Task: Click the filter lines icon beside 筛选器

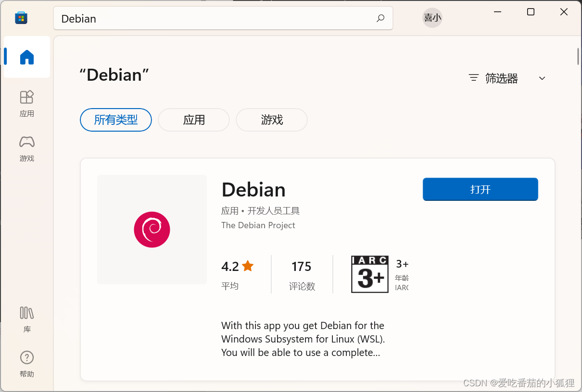Action: 474,78
